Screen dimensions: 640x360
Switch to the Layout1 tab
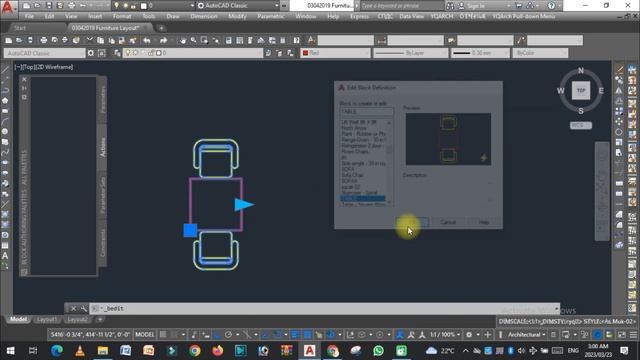[x=47, y=320]
